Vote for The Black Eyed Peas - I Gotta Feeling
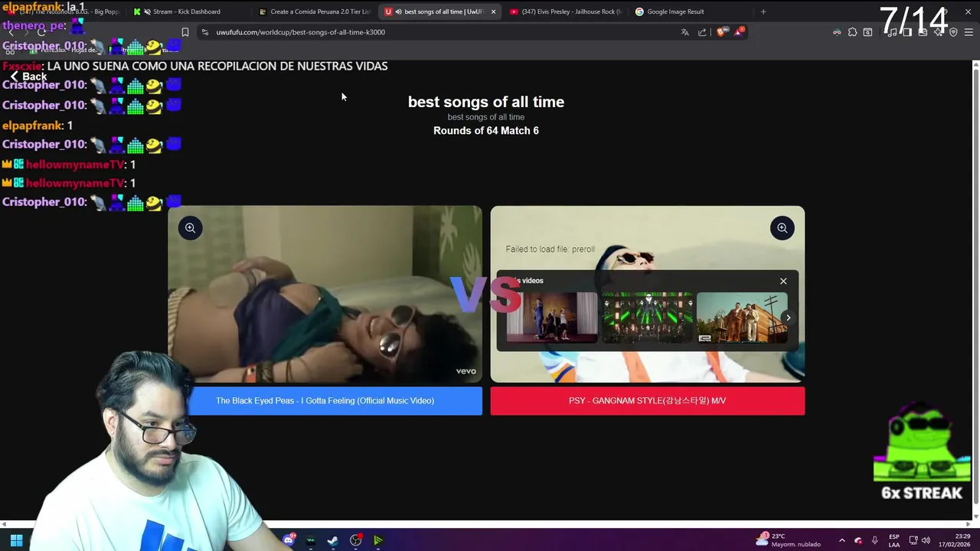This screenshot has height=551, width=980. [325, 401]
